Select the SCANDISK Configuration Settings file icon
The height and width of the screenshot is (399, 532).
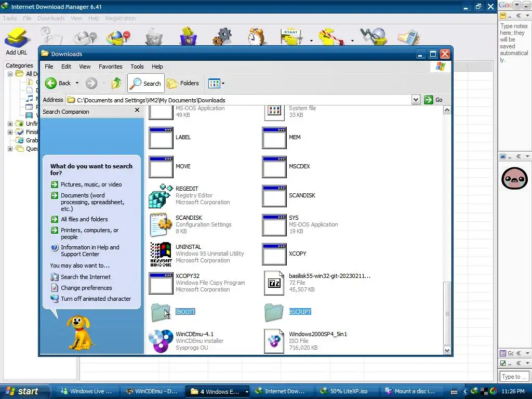161,224
